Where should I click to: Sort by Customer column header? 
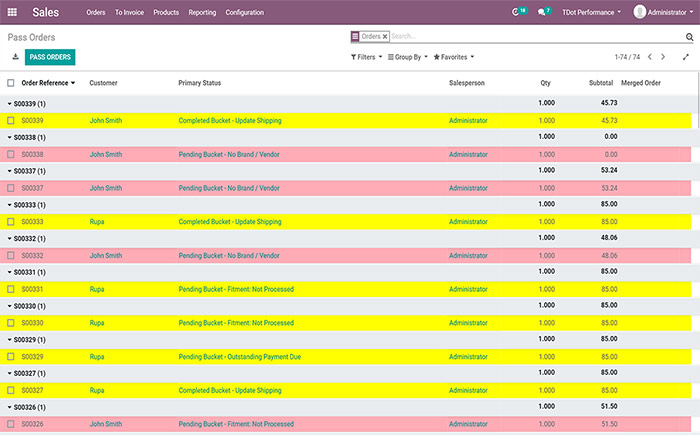coord(103,83)
